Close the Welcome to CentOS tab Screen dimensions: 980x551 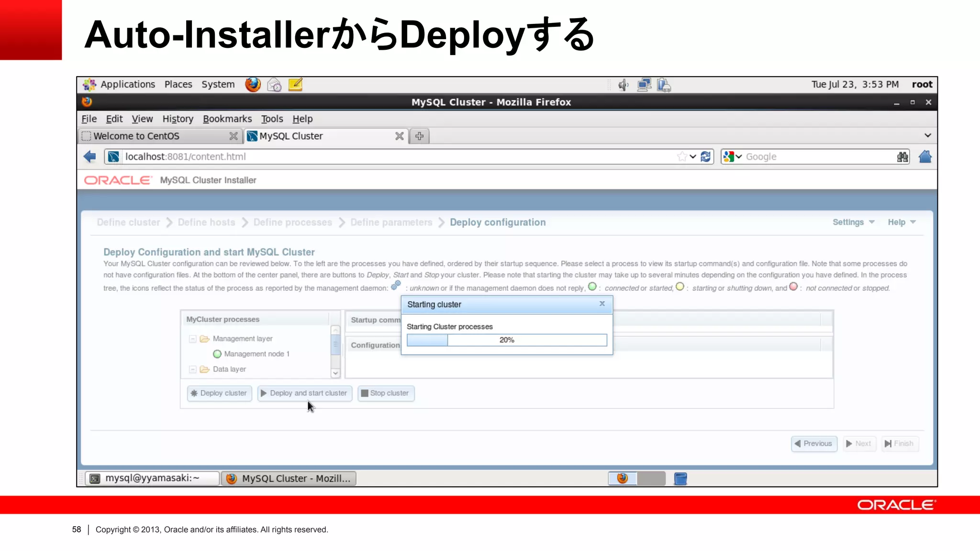click(233, 136)
